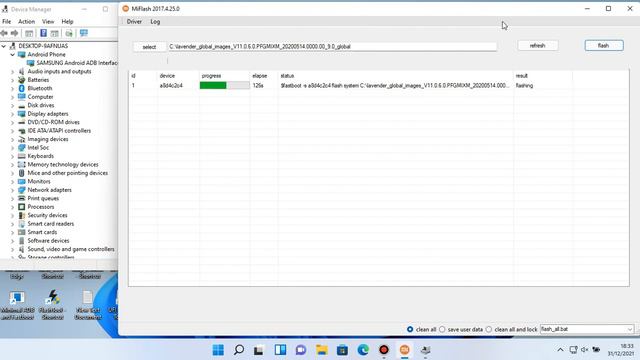
Task: Click the select button in MiFlash
Action: pyautogui.click(x=149, y=47)
